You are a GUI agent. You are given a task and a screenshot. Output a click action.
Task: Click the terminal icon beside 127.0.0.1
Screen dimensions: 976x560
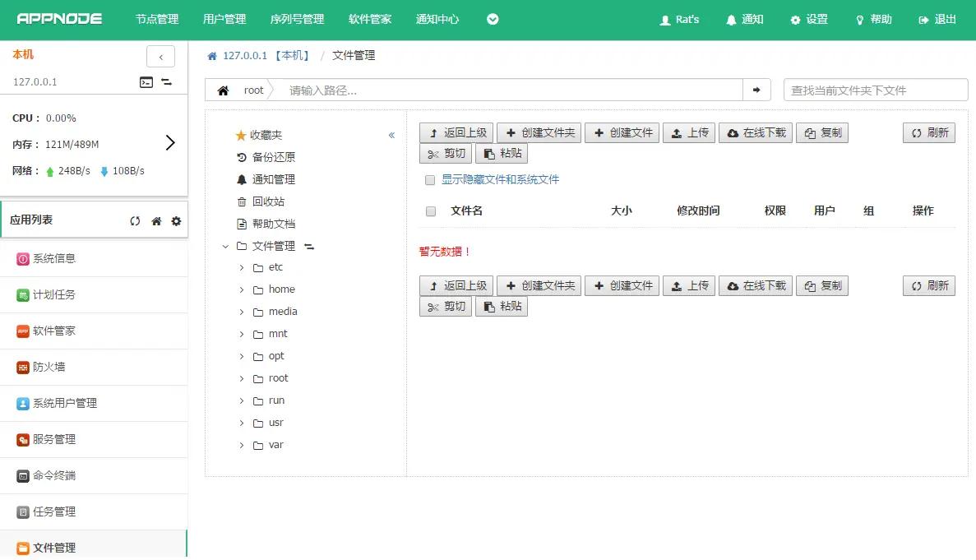tap(146, 82)
